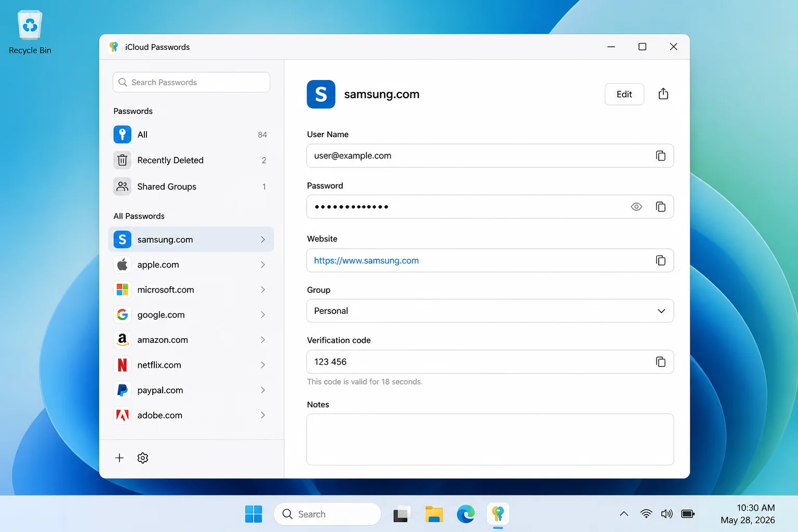Click the Netflix logo icon in list
798x532 pixels.
pos(122,365)
